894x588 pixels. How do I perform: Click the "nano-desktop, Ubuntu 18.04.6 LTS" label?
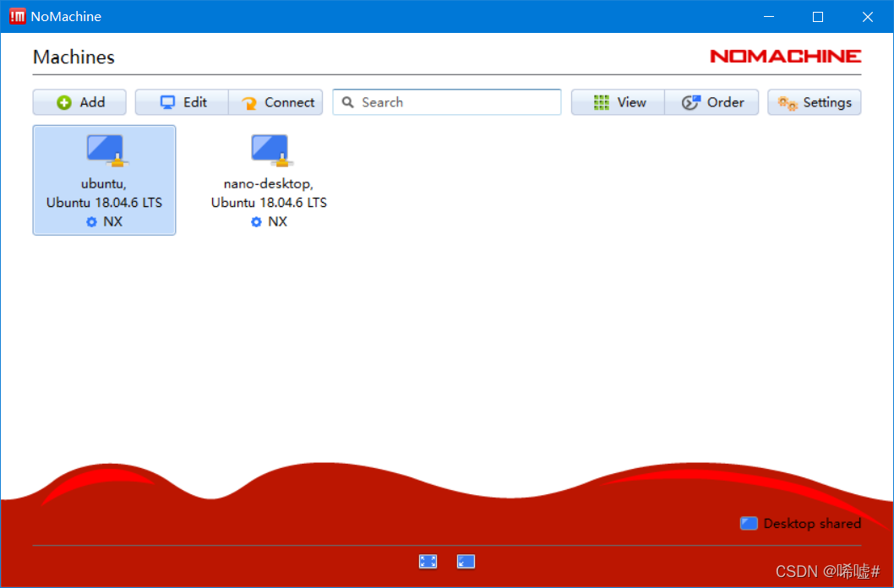(269, 193)
